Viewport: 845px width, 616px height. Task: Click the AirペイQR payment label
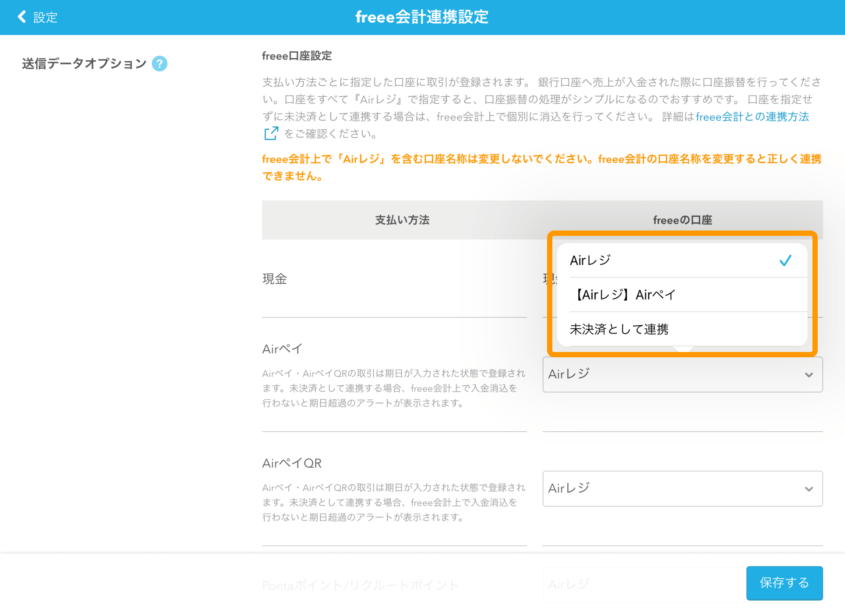[x=292, y=463]
